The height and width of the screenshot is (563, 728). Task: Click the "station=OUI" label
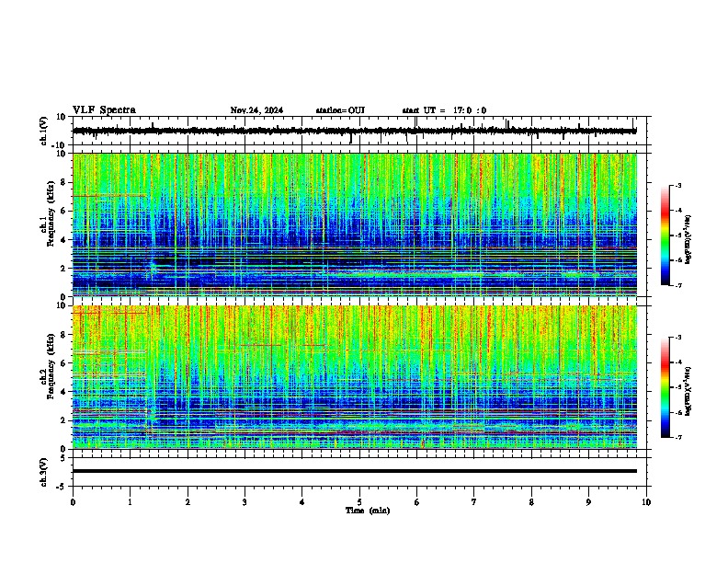340,110
